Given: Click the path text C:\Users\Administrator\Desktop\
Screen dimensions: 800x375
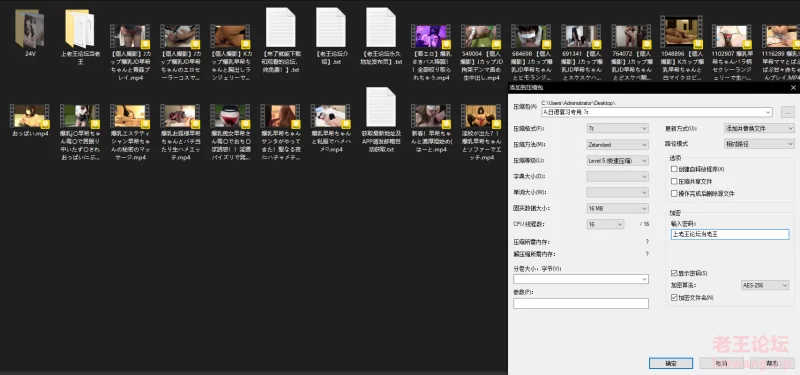Looking at the screenshot, I should pos(578,103).
